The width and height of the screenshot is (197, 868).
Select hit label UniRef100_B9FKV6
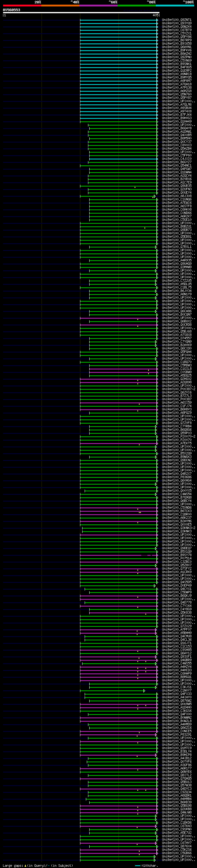176,50
